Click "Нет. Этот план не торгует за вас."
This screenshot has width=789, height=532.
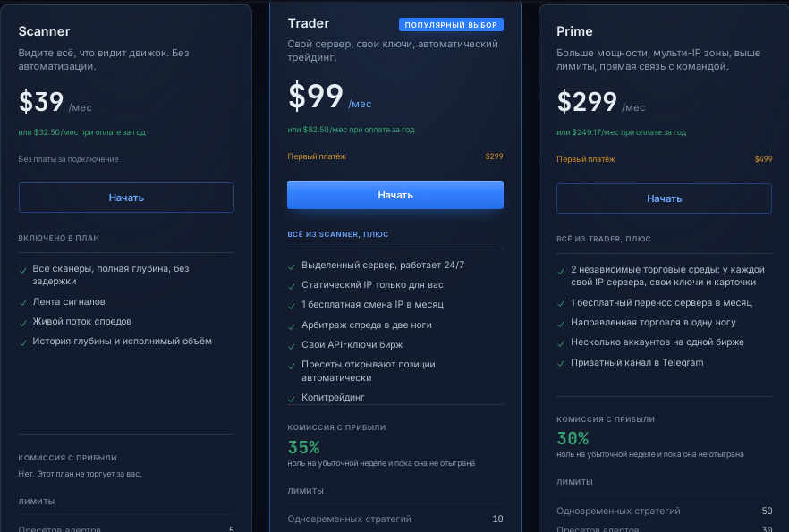click(80, 474)
